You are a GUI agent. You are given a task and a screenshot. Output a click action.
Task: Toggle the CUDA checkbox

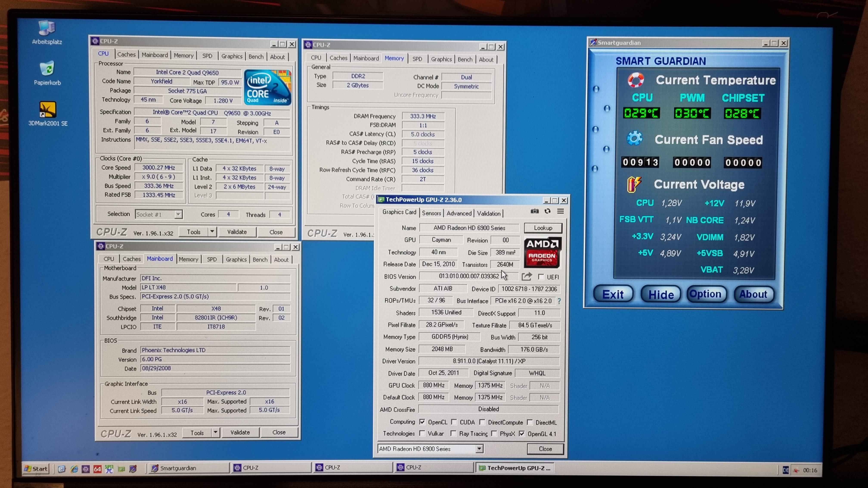tap(454, 422)
